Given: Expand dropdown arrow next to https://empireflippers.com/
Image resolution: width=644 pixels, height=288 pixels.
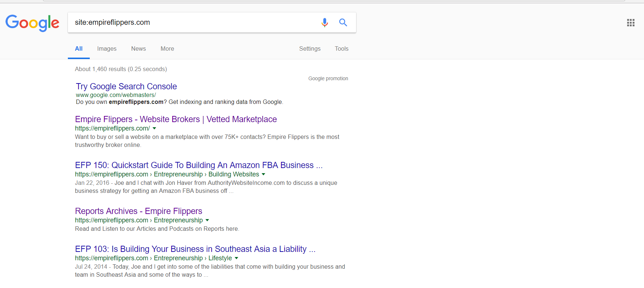Looking at the screenshot, I should (154, 128).
